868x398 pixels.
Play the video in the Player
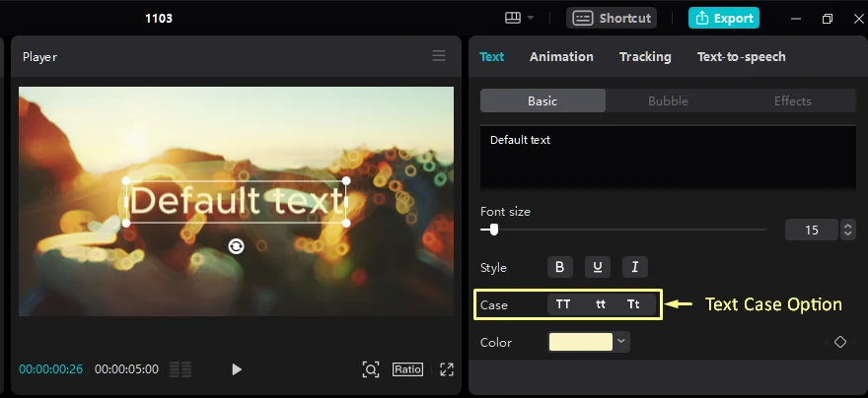(x=237, y=369)
